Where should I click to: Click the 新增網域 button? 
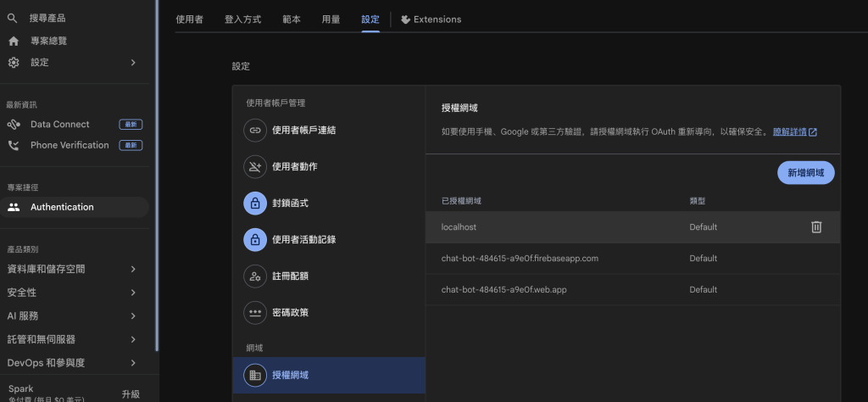coord(805,173)
